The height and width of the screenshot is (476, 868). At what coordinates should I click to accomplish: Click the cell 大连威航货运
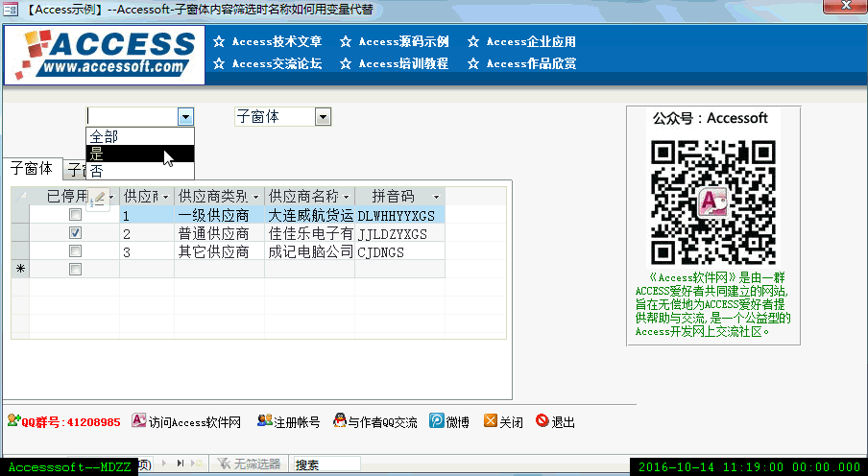(x=310, y=215)
